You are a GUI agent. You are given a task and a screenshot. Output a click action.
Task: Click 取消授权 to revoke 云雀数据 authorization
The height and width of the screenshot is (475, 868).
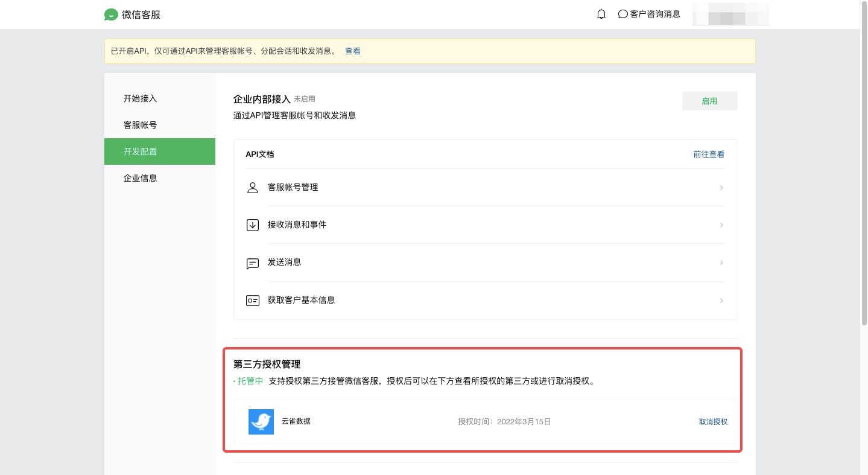click(x=713, y=422)
